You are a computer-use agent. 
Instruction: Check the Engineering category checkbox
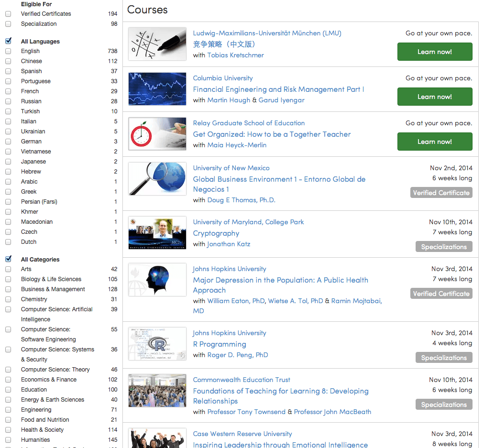(x=8, y=410)
